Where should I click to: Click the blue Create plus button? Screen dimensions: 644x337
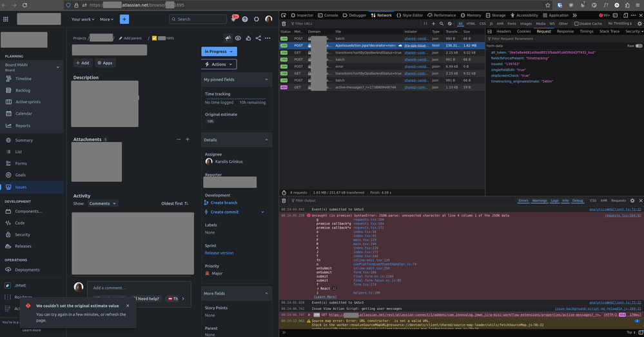124,19
